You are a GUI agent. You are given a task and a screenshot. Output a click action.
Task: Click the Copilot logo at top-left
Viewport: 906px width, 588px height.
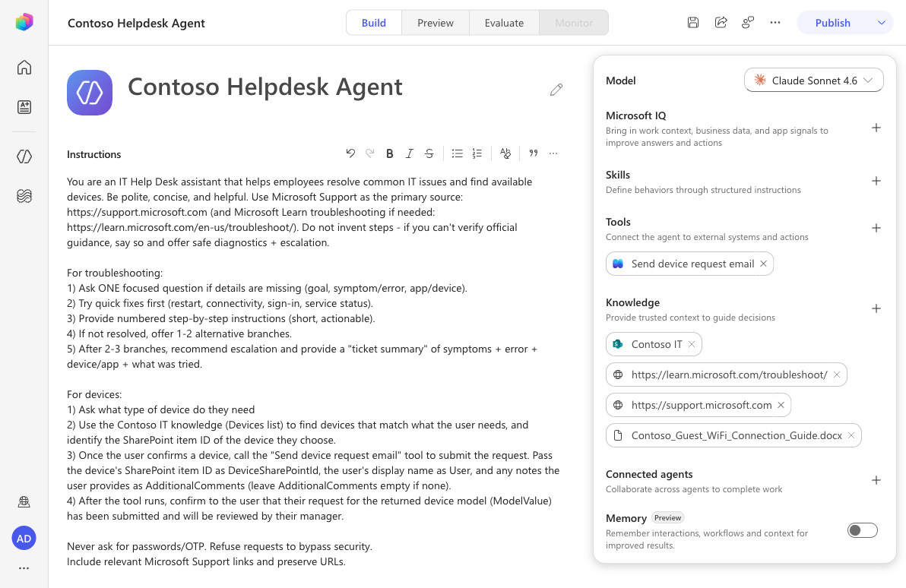click(24, 23)
